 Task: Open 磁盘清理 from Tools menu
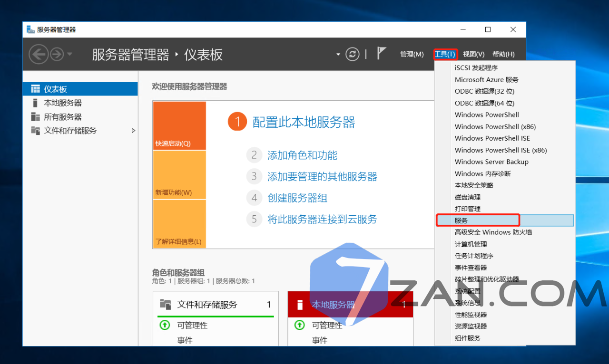tap(505, 197)
